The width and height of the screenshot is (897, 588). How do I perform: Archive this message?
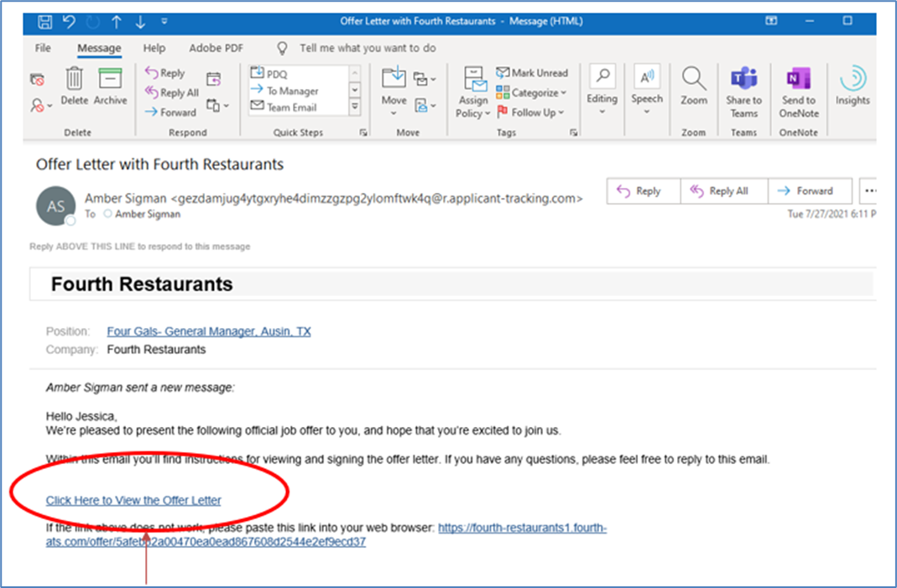[x=111, y=86]
